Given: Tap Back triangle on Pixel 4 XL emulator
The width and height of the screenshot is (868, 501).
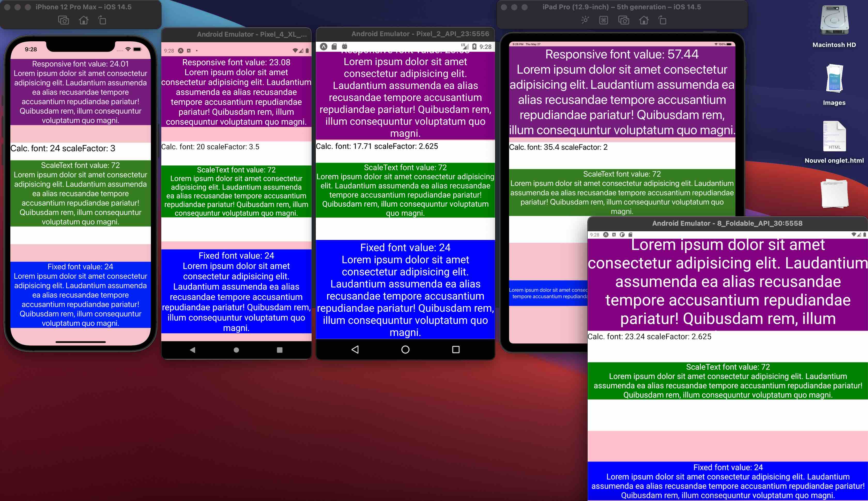Looking at the screenshot, I should click(193, 350).
